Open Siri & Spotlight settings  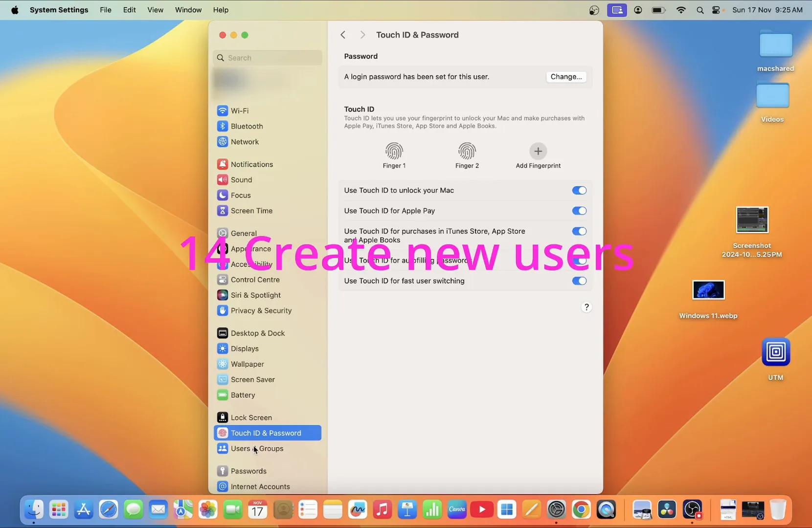[267, 295]
